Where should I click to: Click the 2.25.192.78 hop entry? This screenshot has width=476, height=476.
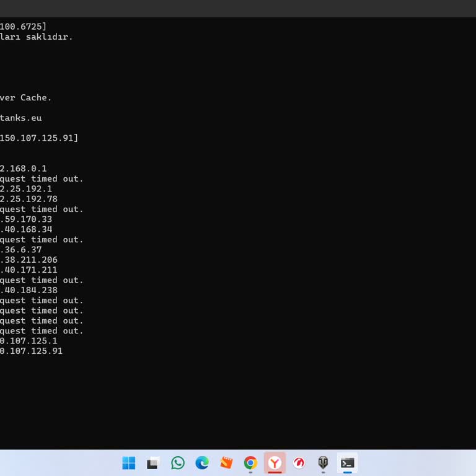[x=29, y=199]
